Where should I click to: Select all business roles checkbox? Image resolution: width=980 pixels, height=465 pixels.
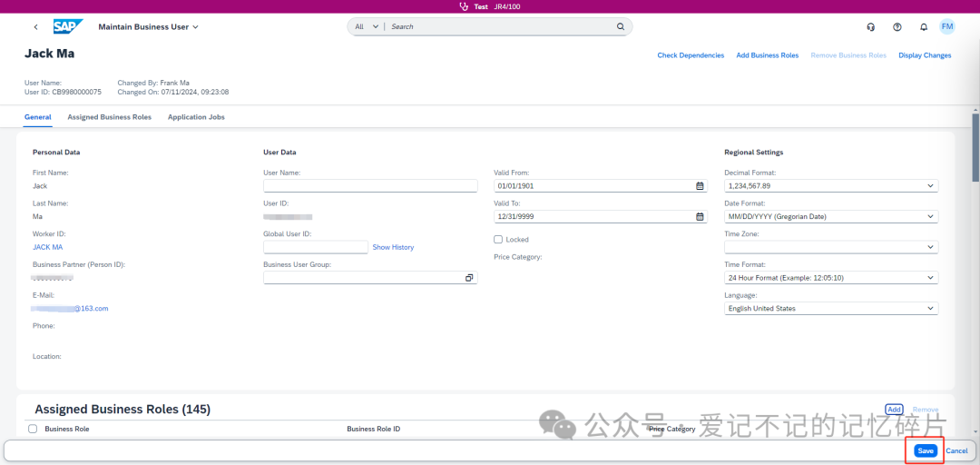click(x=34, y=429)
